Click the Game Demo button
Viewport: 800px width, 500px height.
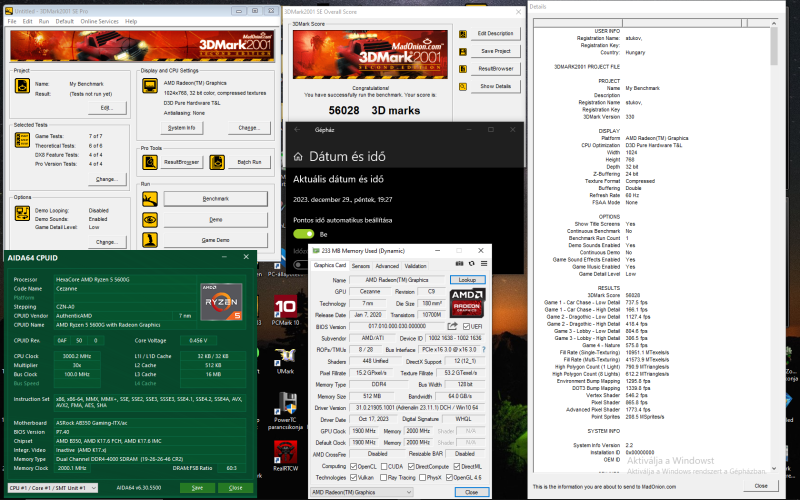tap(215, 240)
